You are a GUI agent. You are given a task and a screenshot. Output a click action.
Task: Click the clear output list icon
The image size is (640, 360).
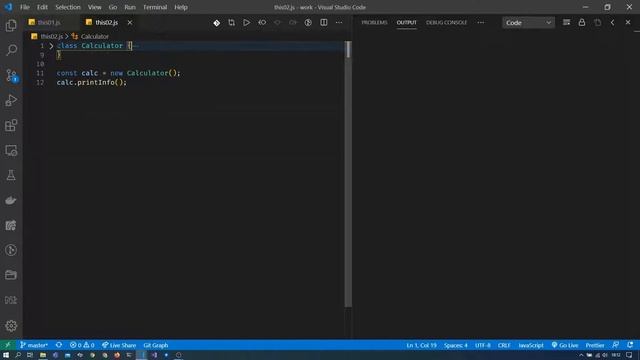[567, 22]
